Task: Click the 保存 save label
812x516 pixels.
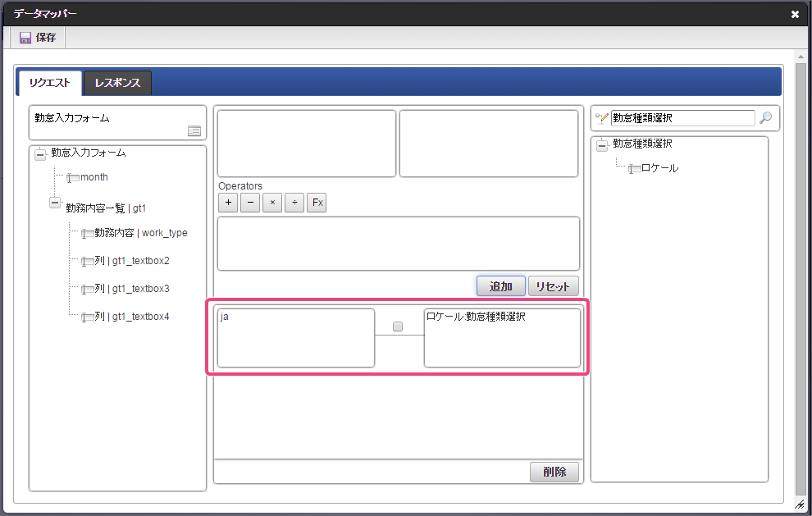Action: point(46,37)
